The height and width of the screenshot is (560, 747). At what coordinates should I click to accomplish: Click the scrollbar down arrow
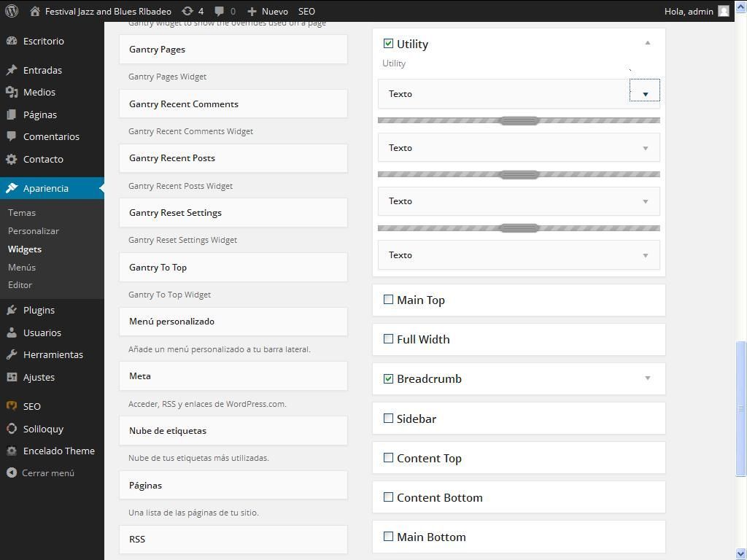coord(741,554)
